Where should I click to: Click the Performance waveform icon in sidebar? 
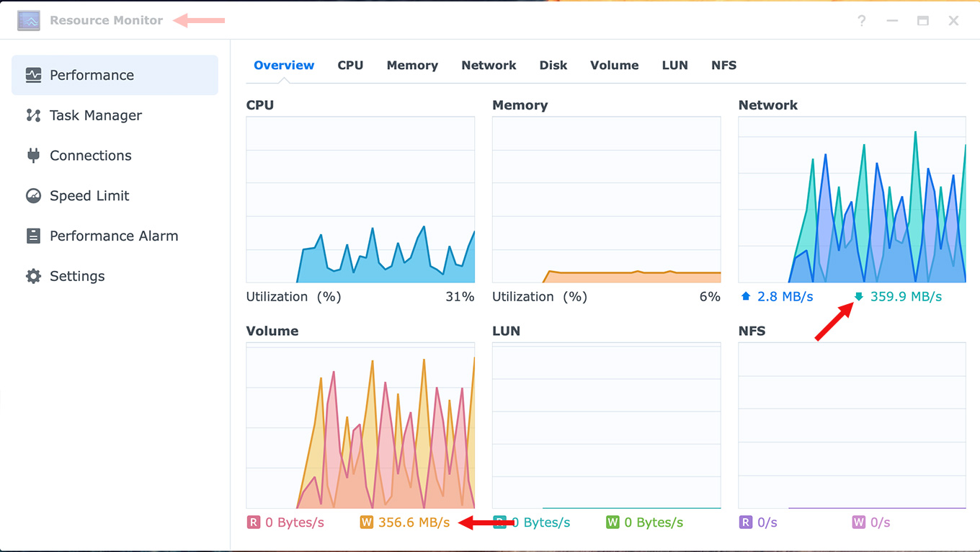[33, 75]
